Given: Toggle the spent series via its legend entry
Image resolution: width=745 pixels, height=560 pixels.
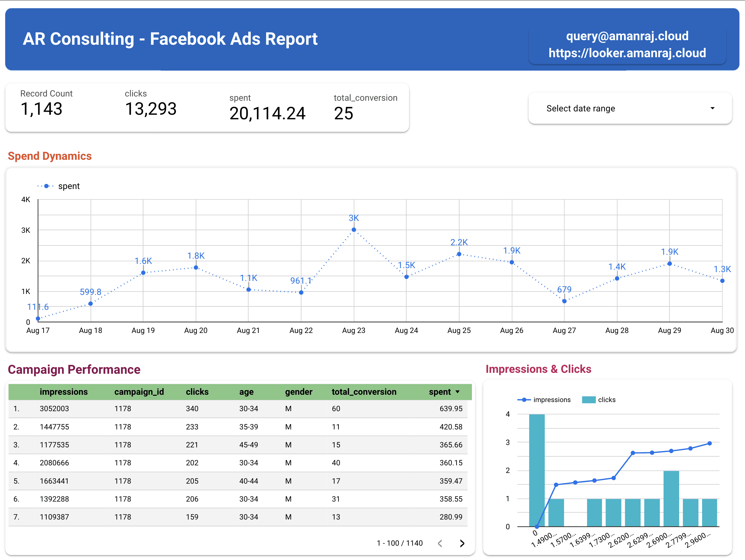Looking at the screenshot, I should coord(68,186).
